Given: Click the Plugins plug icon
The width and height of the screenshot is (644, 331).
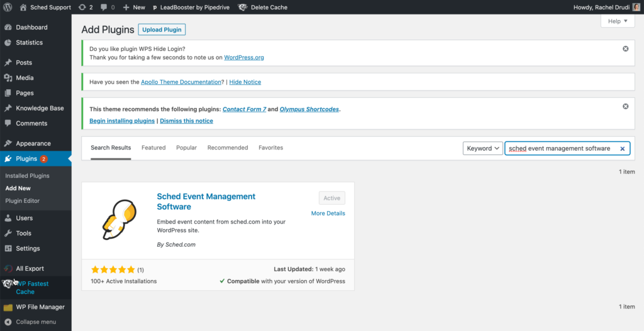Looking at the screenshot, I should [8, 158].
